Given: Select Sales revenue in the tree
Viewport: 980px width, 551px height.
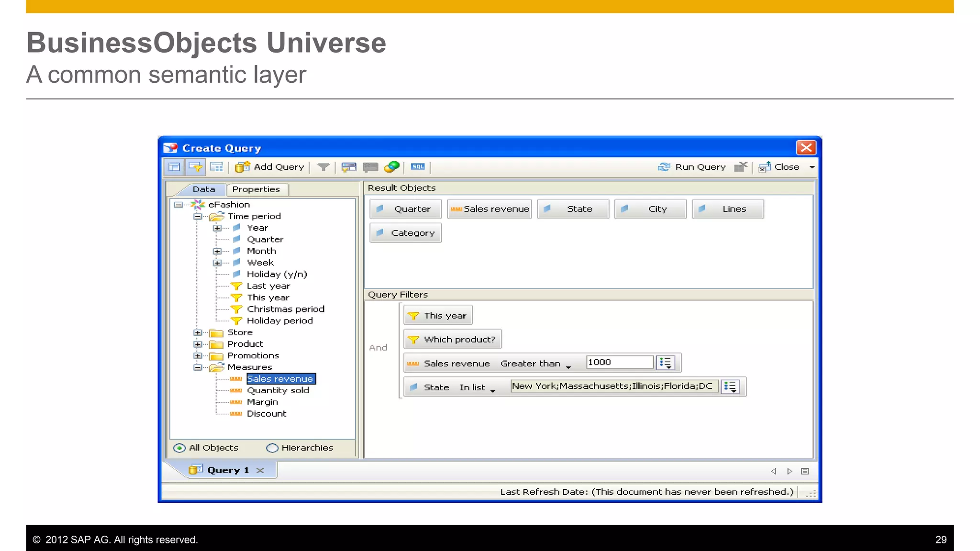Looking at the screenshot, I should coord(281,379).
